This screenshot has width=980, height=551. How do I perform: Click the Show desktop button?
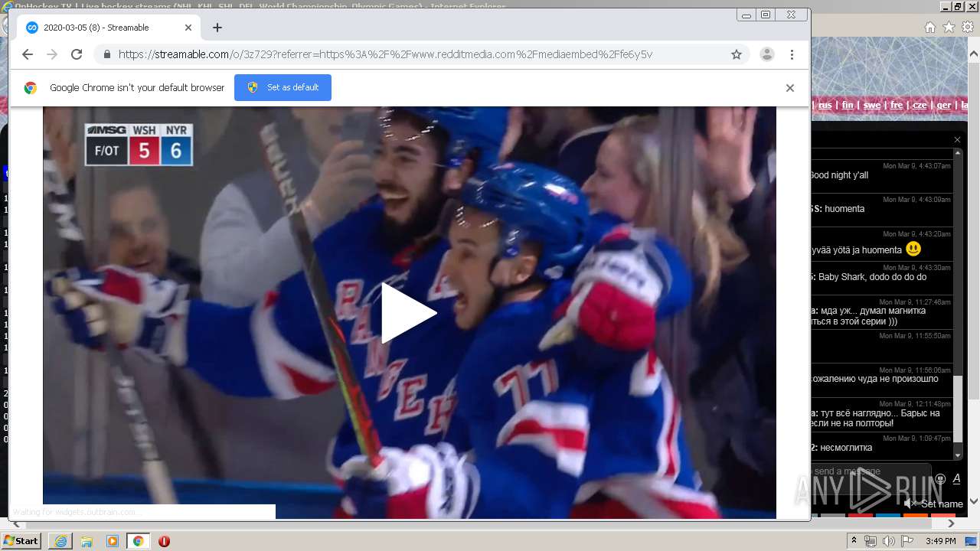tap(971, 541)
